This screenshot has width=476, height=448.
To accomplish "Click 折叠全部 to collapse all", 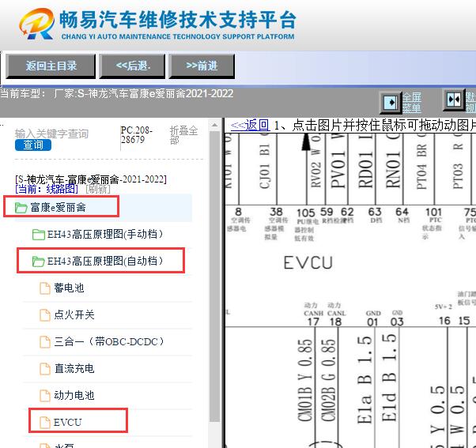I will point(183,135).
